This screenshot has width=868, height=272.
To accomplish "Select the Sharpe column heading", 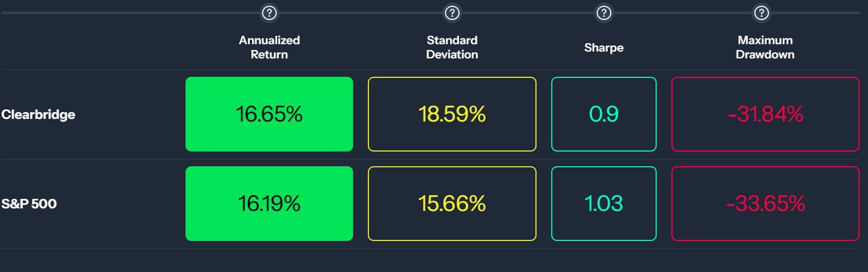I will [x=604, y=47].
